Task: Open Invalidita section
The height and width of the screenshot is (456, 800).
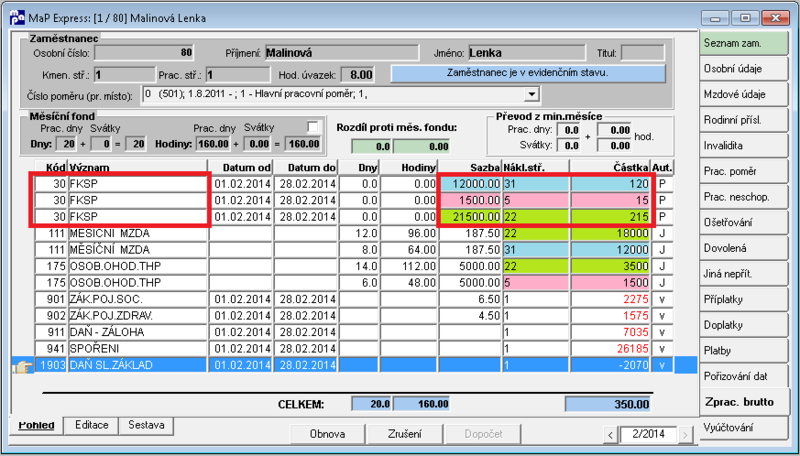Action: (744, 146)
